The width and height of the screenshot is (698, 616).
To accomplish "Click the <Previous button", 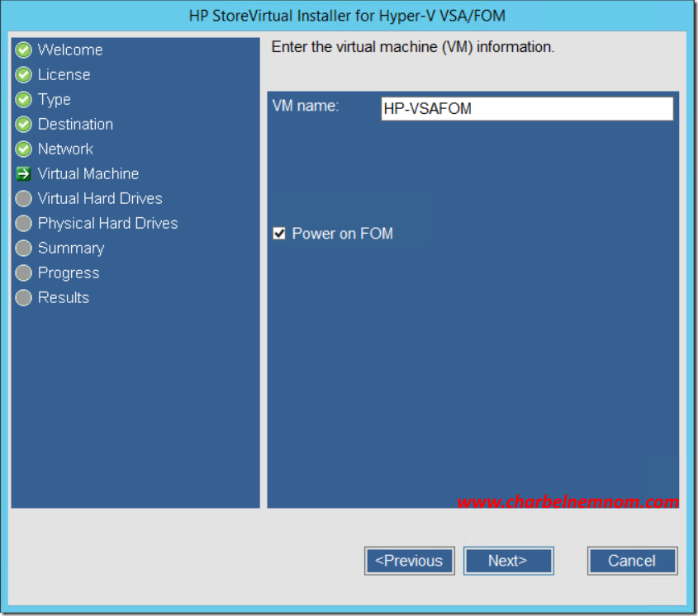I will [409, 561].
